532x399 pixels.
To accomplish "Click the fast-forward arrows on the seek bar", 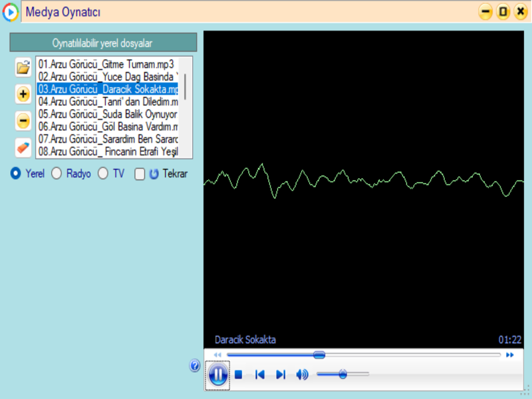I will click(509, 355).
